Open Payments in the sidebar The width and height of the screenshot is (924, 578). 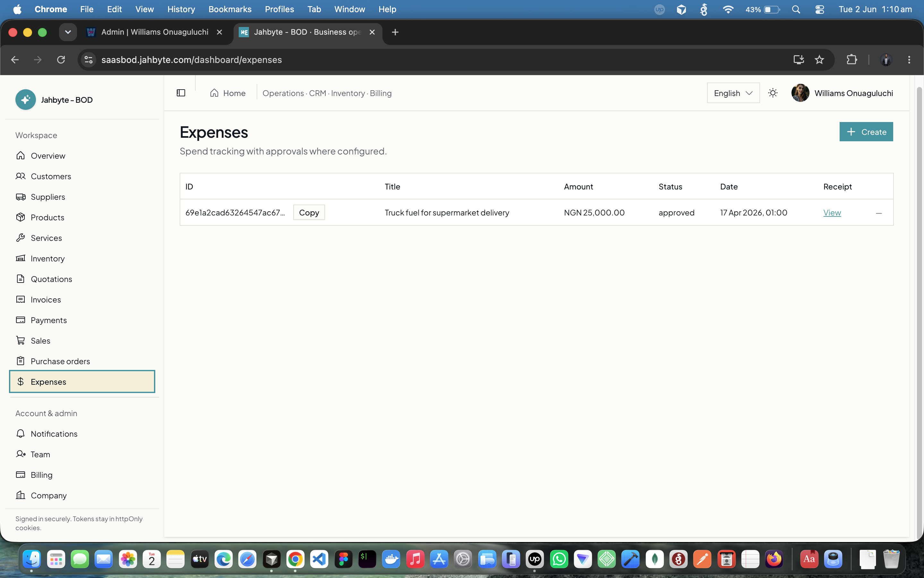[x=82, y=320]
